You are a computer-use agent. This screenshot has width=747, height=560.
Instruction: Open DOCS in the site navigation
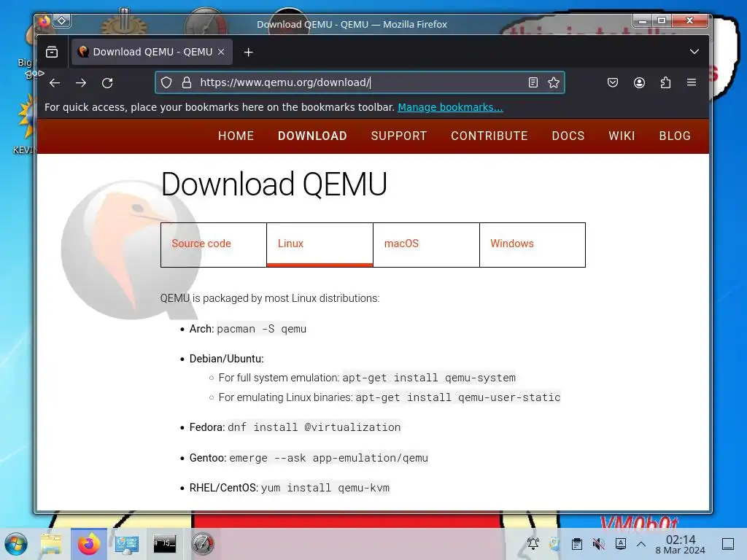point(568,136)
